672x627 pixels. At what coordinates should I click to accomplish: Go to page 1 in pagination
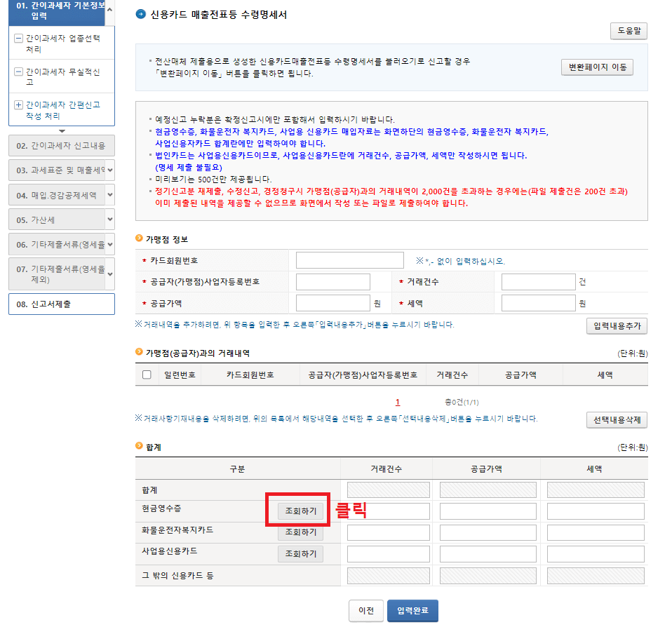click(x=398, y=402)
